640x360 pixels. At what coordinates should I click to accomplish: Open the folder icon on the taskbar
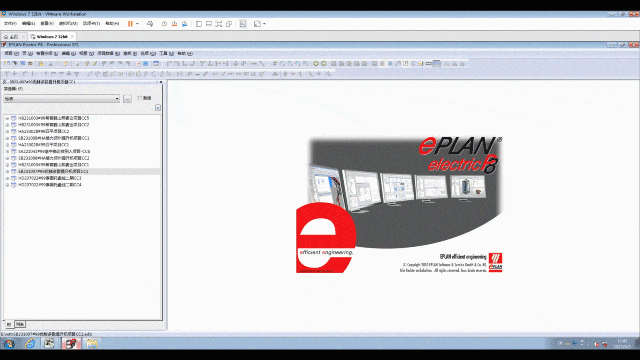92,344
